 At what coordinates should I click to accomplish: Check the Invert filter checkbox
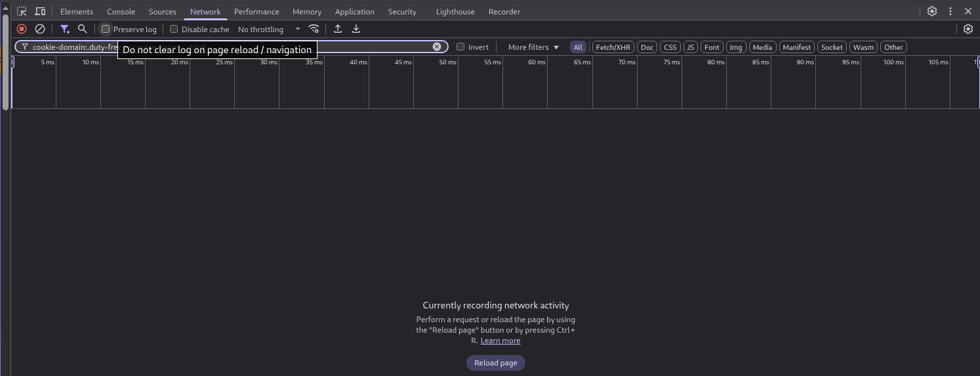460,47
